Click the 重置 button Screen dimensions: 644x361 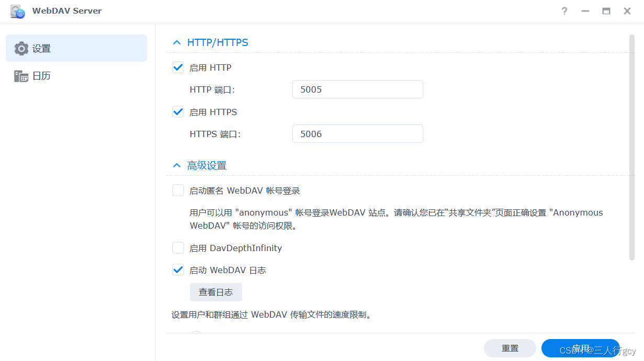click(510, 348)
